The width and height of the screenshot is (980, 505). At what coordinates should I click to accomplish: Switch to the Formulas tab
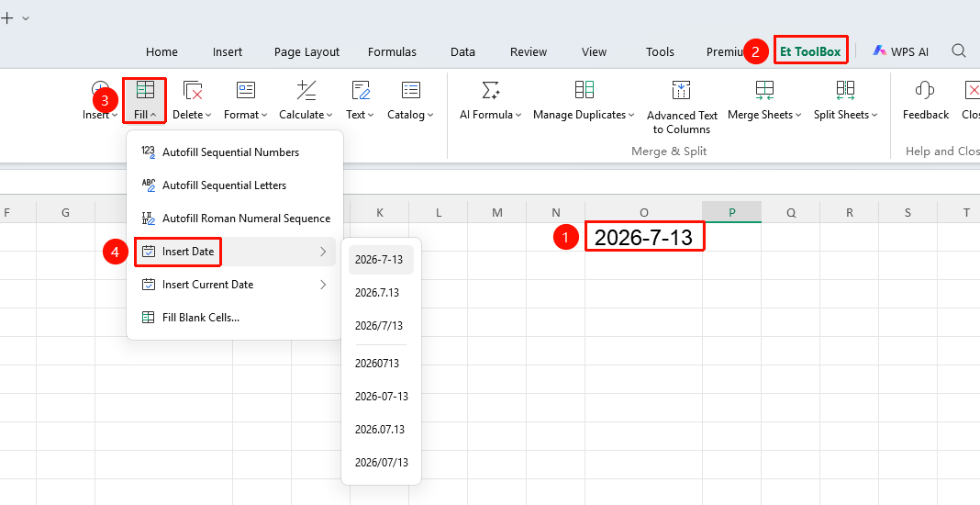pos(392,52)
